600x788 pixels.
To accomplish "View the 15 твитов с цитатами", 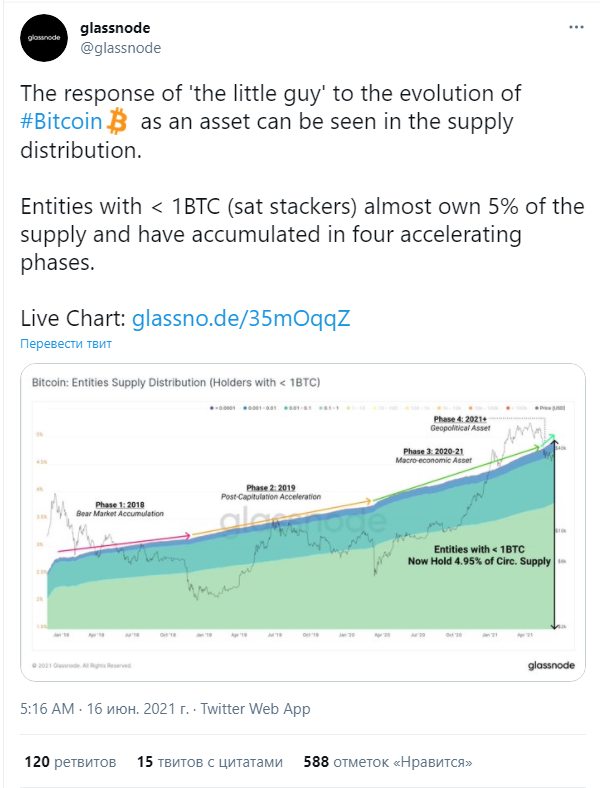I will click(210, 762).
